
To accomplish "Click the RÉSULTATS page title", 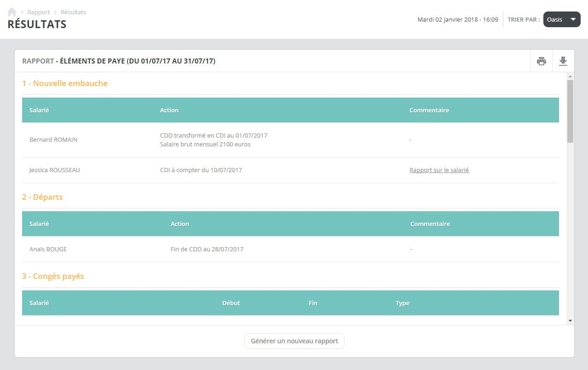I will click(37, 24).
